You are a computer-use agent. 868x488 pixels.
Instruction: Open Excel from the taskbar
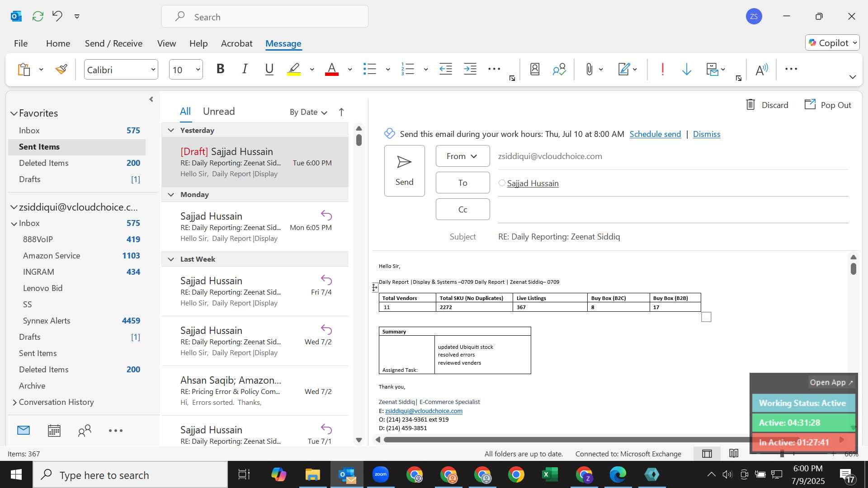pos(550,474)
